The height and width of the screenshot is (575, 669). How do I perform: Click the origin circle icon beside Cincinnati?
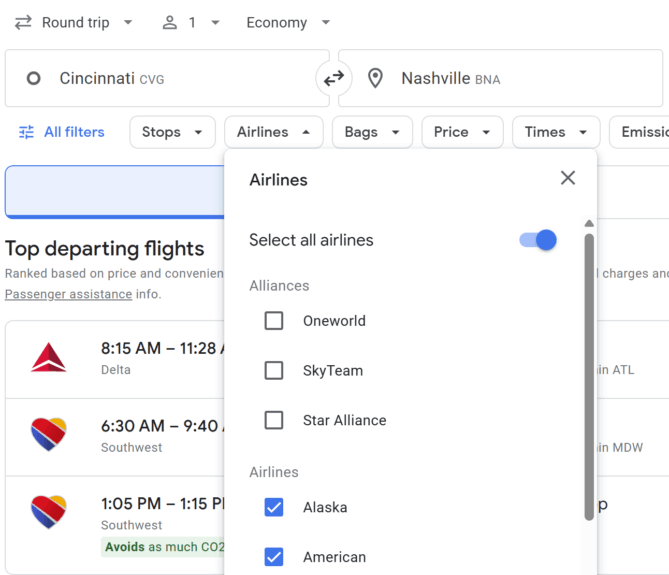pos(33,78)
